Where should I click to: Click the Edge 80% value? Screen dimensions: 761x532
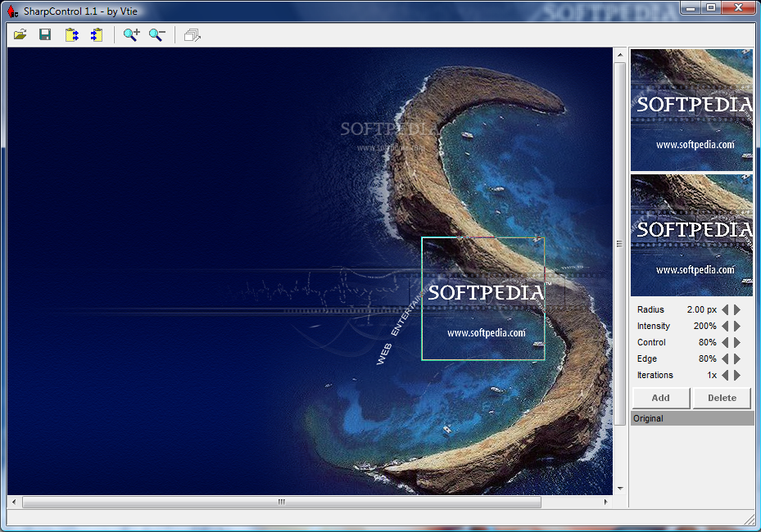(x=708, y=358)
